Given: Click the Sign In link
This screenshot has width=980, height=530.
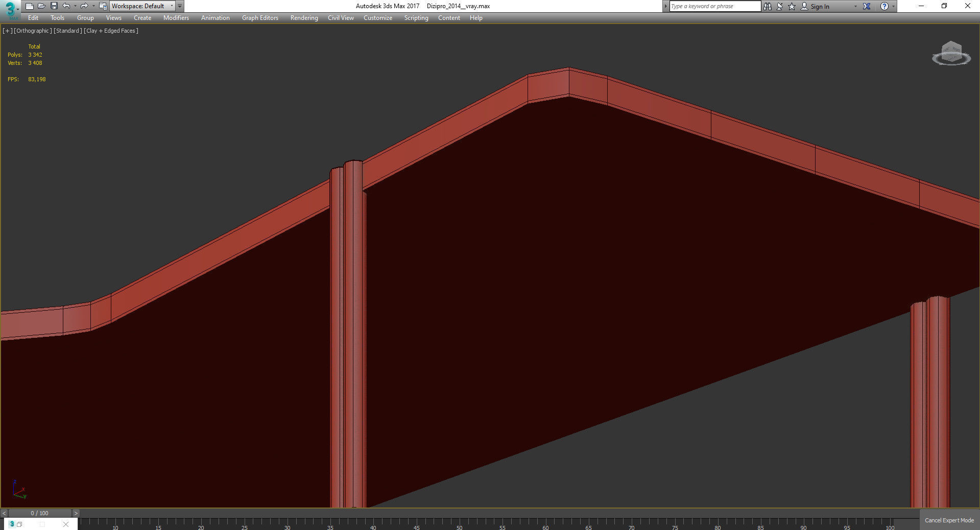Looking at the screenshot, I should (820, 7).
